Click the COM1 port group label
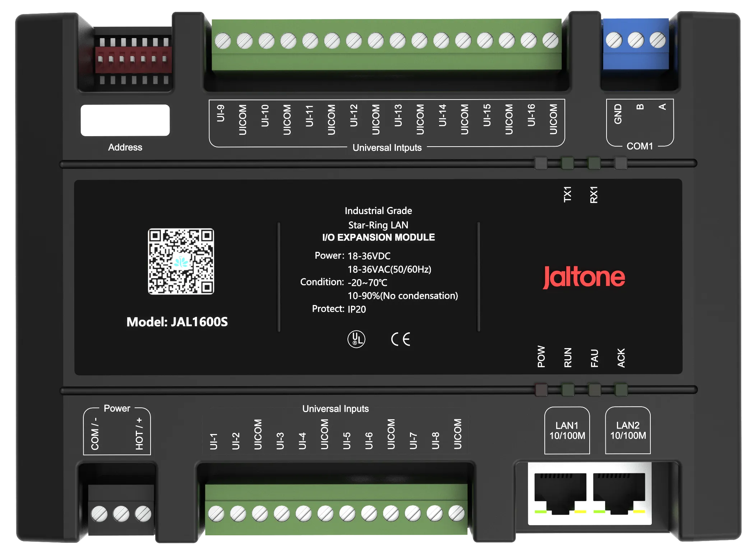The width and height of the screenshot is (756, 554). [x=640, y=146]
